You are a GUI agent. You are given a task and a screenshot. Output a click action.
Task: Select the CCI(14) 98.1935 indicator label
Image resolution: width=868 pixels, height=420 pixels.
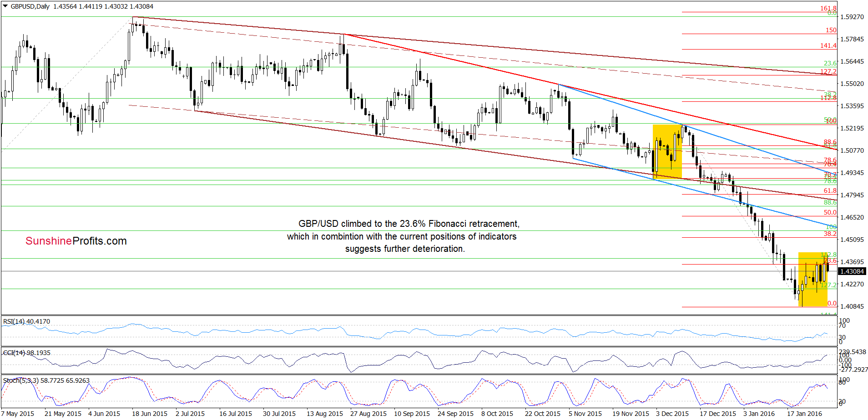(x=27, y=353)
